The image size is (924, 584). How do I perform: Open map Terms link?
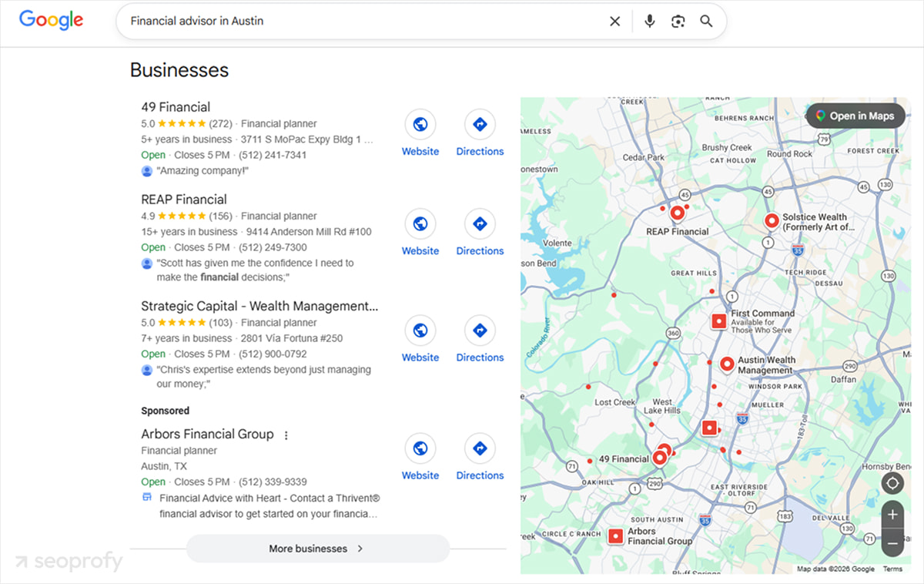tap(892, 569)
